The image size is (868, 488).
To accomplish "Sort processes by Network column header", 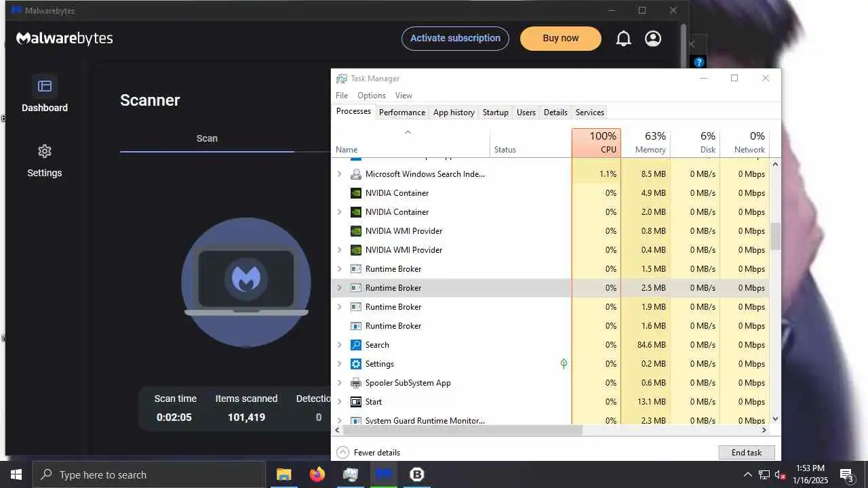I will point(745,142).
